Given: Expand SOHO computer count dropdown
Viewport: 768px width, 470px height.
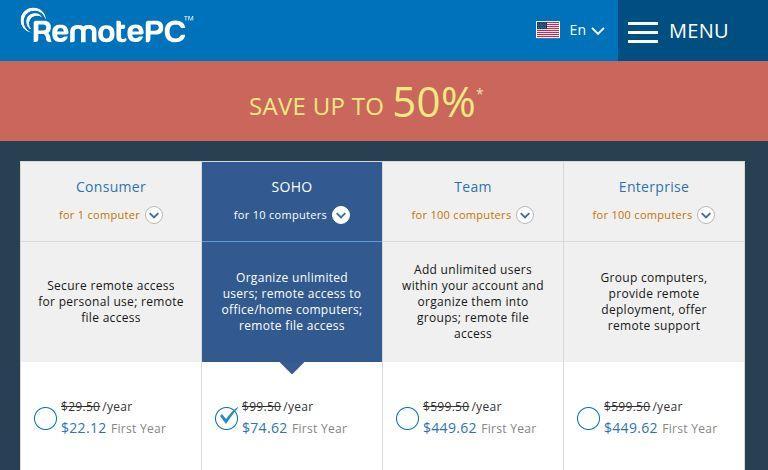Looking at the screenshot, I should point(341,215).
